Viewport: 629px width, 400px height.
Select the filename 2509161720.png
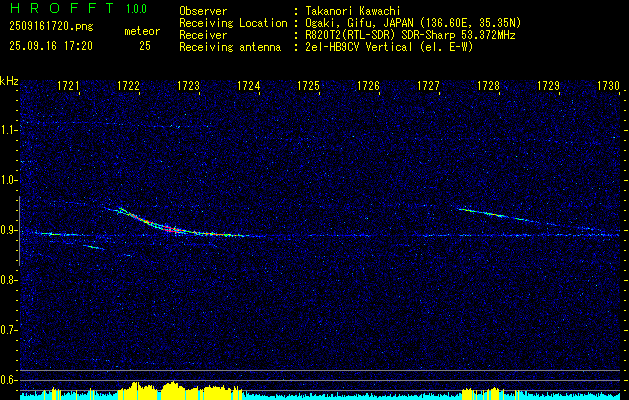point(51,26)
